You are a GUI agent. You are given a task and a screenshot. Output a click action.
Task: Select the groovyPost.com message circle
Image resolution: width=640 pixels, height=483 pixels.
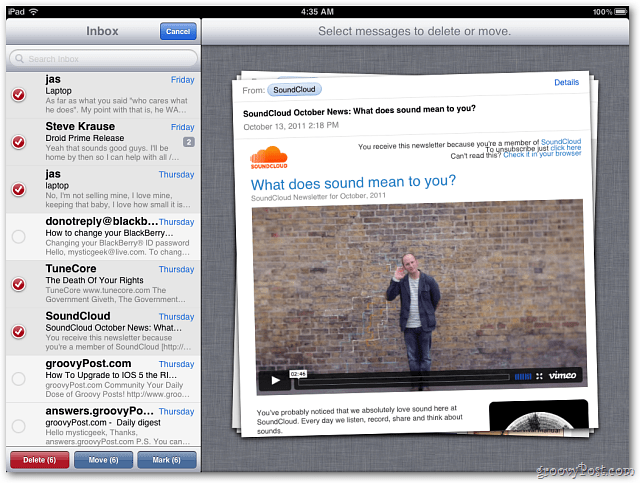[18, 378]
